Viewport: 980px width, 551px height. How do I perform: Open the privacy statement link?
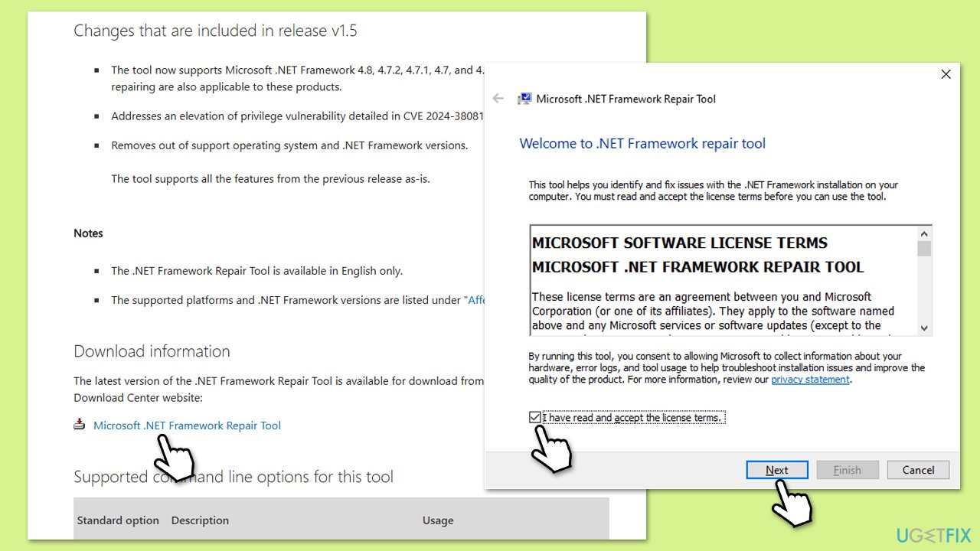810,380
